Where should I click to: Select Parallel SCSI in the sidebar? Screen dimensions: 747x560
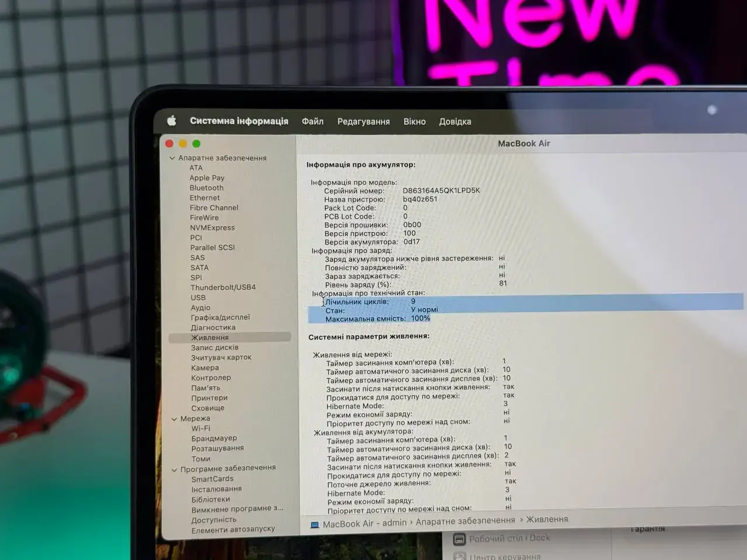click(212, 247)
